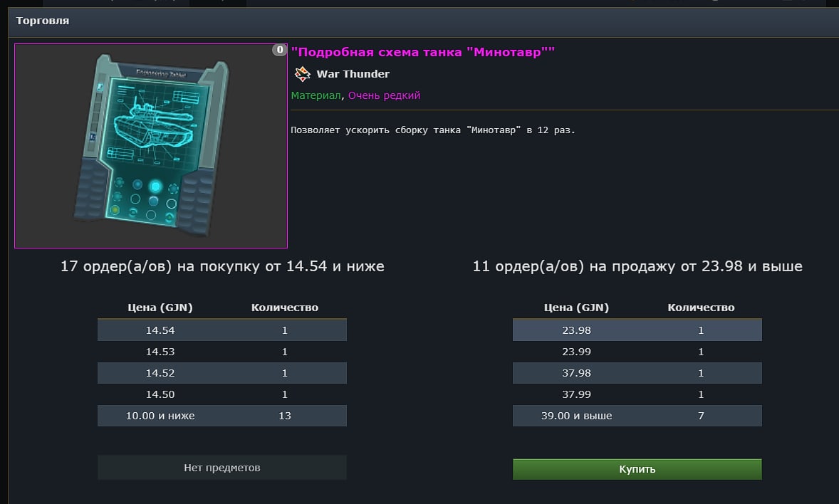Select buy order price 14.53
Screen dimensions: 839x504
pos(160,352)
